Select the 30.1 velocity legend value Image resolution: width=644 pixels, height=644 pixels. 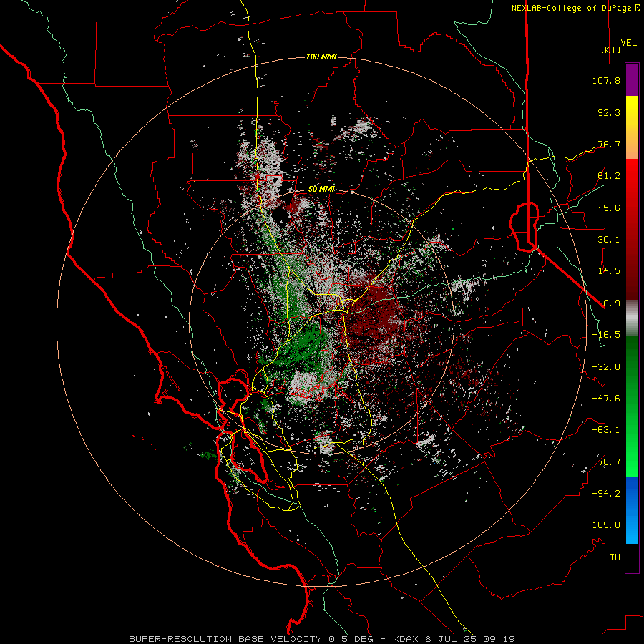(x=609, y=240)
